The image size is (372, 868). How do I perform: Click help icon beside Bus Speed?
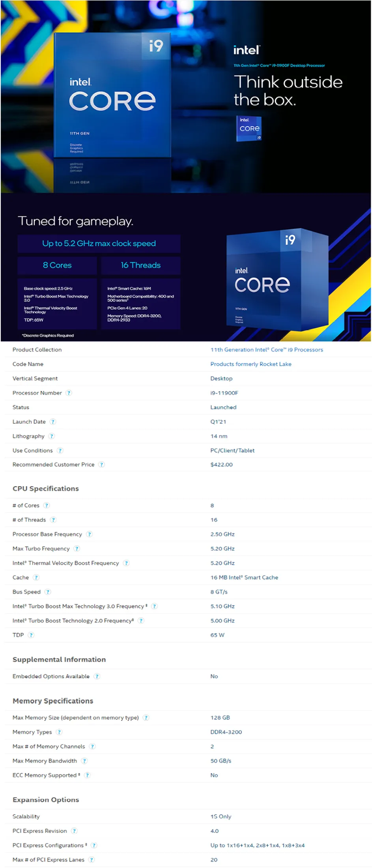coord(48,592)
